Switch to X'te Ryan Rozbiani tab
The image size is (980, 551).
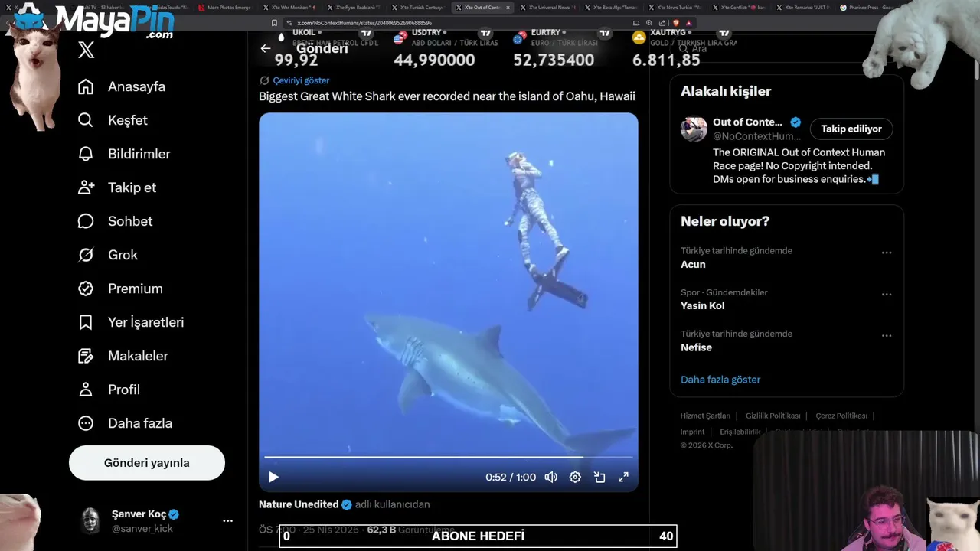click(x=353, y=8)
